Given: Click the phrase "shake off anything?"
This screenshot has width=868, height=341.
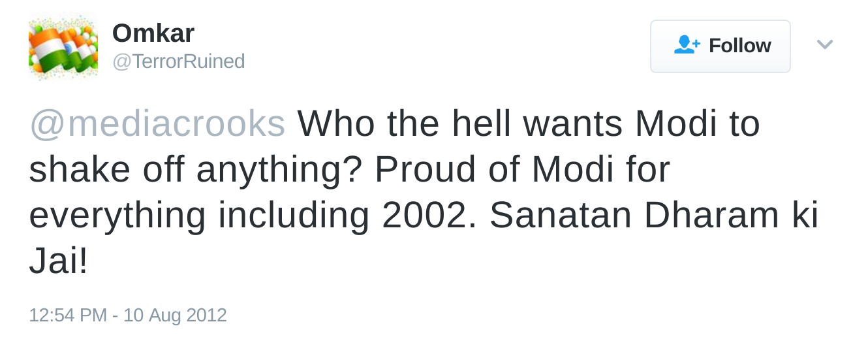Looking at the screenshot, I should [x=196, y=170].
